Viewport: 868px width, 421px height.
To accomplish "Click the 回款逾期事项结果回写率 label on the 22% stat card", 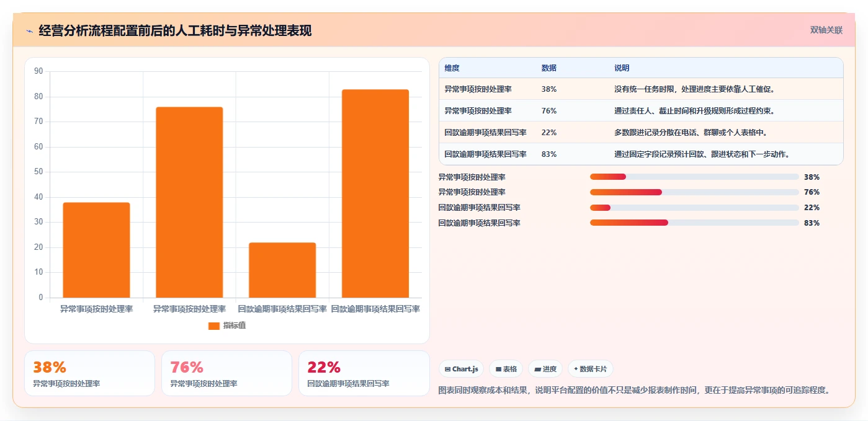I will point(348,384).
